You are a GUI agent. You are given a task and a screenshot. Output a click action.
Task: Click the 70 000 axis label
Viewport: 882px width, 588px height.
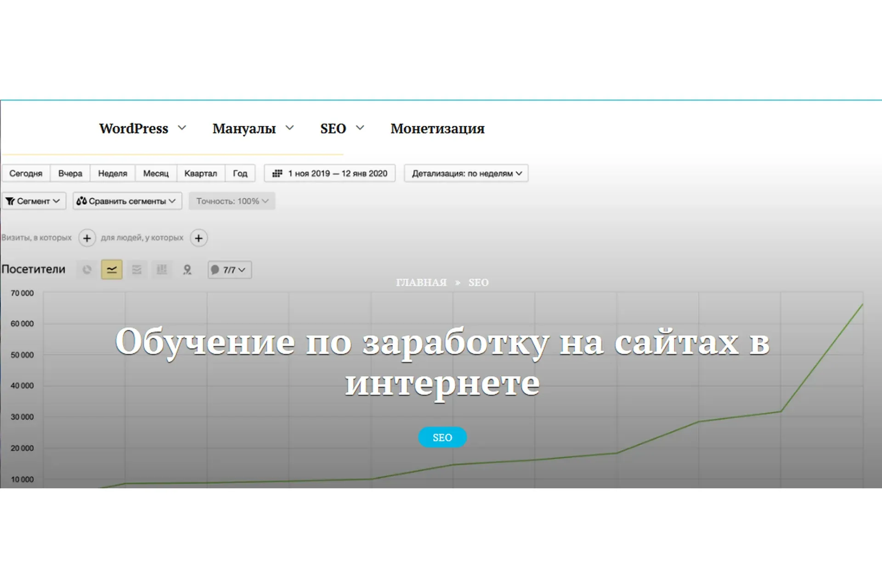click(22, 293)
